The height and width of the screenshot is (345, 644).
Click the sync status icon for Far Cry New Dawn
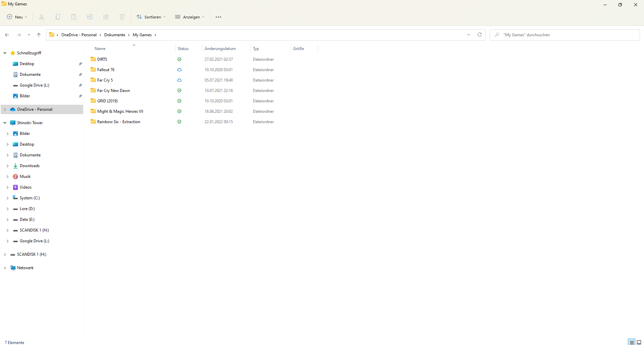pyautogui.click(x=179, y=91)
